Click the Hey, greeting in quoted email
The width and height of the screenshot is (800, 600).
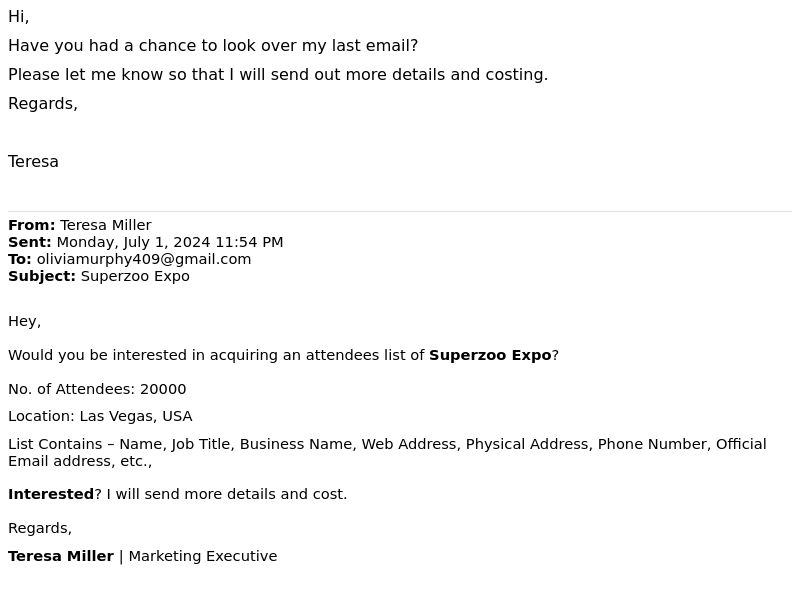[x=24, y=321]
